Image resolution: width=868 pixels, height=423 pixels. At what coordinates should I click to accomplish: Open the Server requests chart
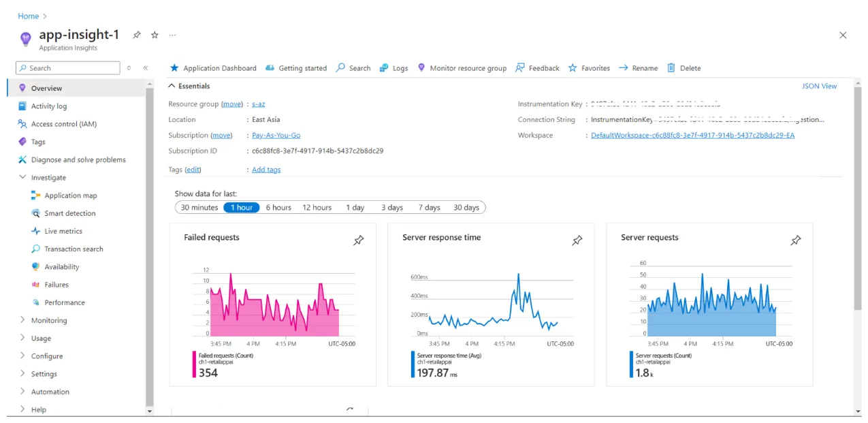(709, 304)
